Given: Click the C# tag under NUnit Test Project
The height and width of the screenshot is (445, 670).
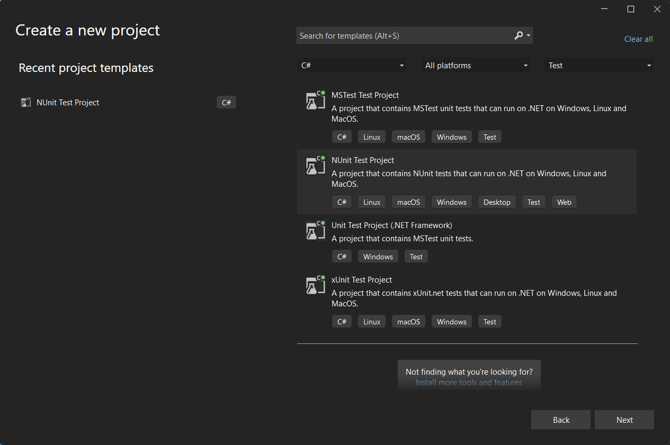Looking at the screenshot, I should click(x=341, y=202).
